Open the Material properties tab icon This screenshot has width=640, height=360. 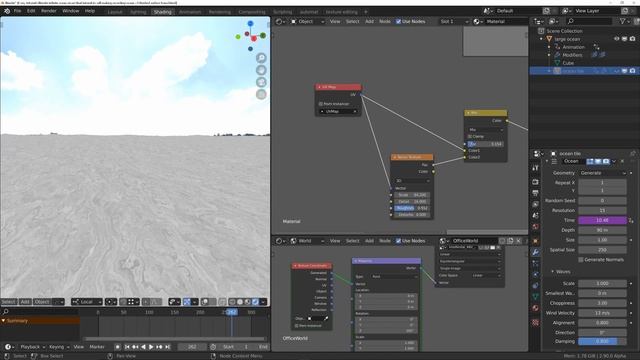(x=536, y=308)
